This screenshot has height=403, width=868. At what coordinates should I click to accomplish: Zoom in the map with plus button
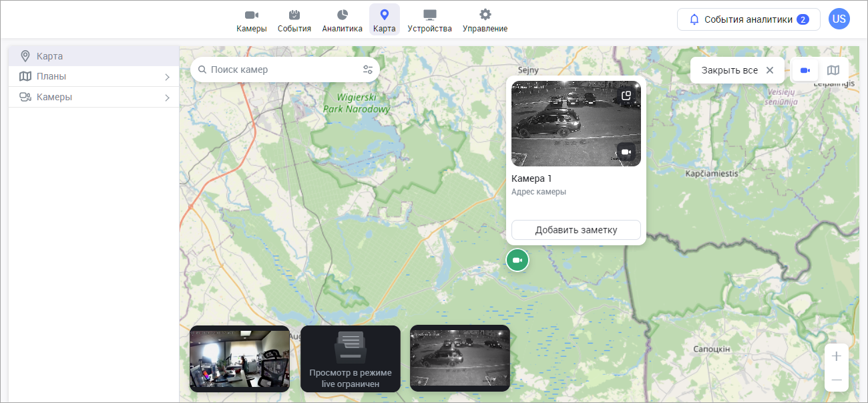pos(836,356)
